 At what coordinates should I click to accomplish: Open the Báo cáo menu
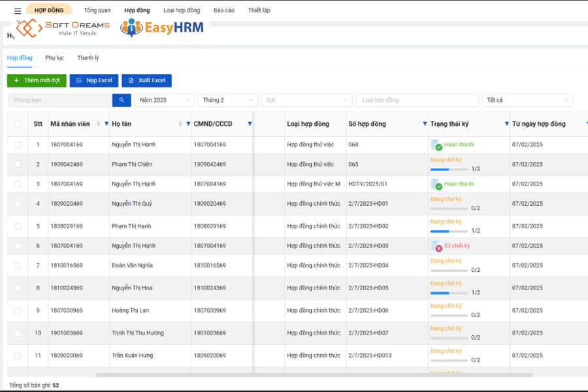(x=223, y=10)
